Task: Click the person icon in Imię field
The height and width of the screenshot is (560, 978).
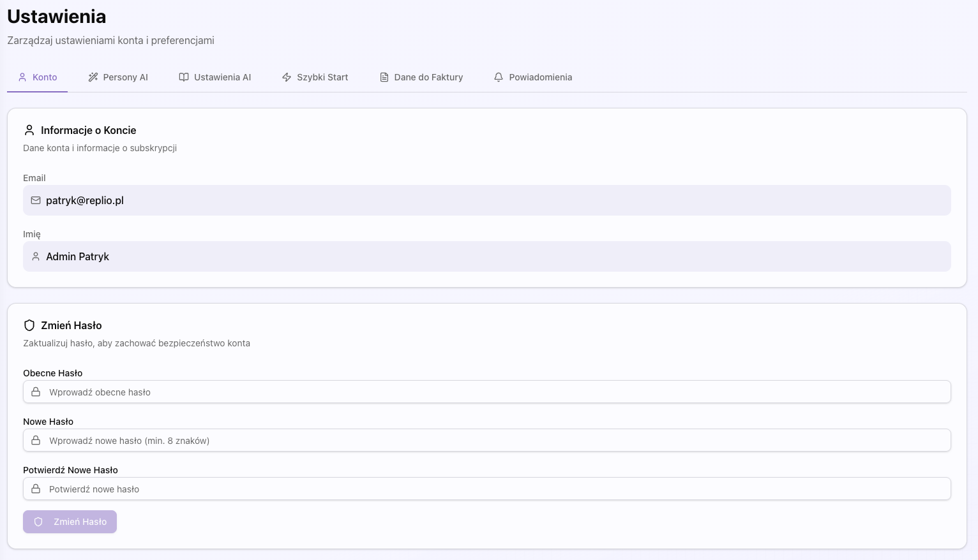Action: [x=36, y=256]
